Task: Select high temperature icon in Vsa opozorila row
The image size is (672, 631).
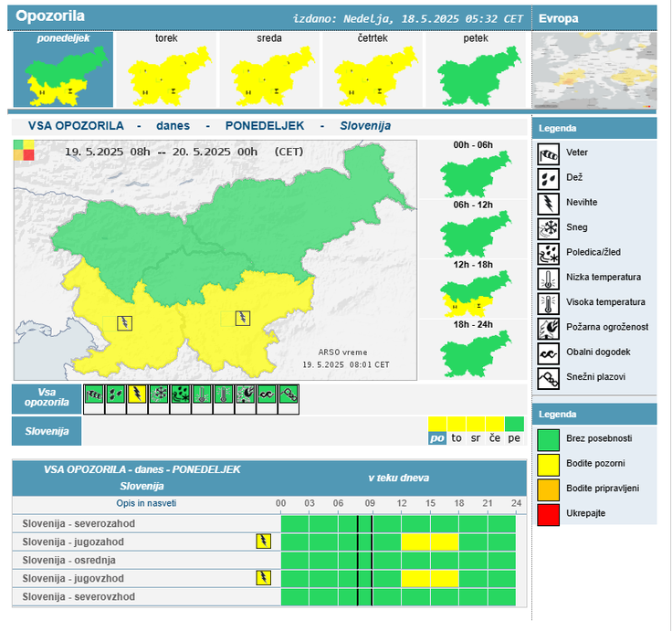Action: click(x=224, y=394)
